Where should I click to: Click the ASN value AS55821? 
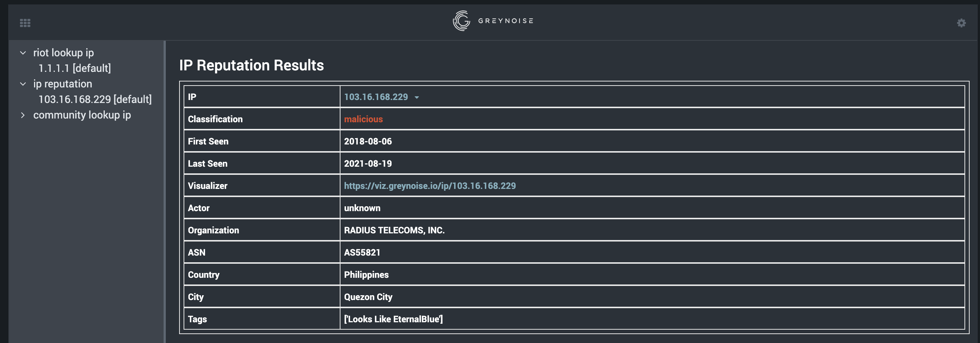tap(362, 253)
